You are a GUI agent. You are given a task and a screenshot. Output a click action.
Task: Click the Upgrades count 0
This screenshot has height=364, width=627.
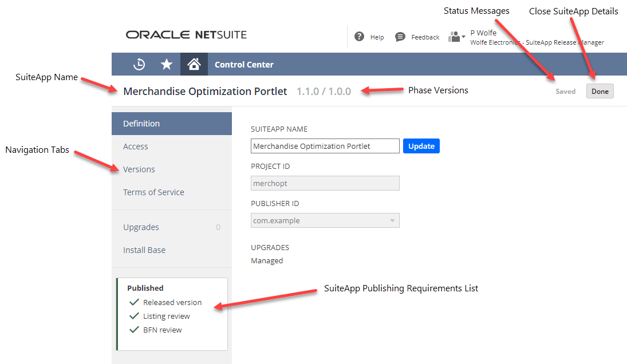[218, 227]
